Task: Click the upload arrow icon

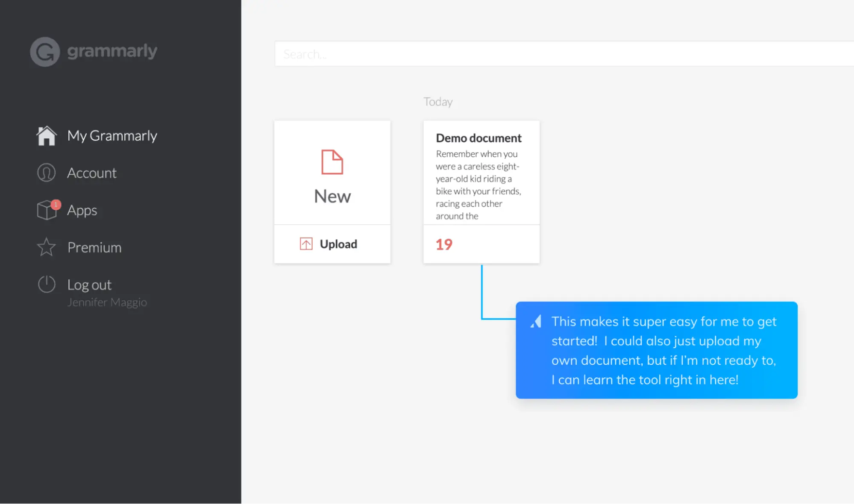Action: click(305, 243)
